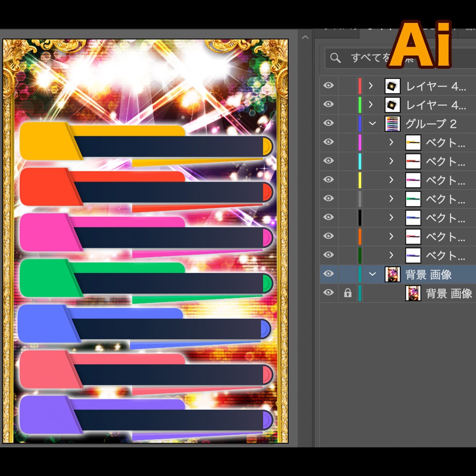Screen dimensions: 476x476
Task: Expand the top レイヤー 4 layer
Action: pos(370,86)
